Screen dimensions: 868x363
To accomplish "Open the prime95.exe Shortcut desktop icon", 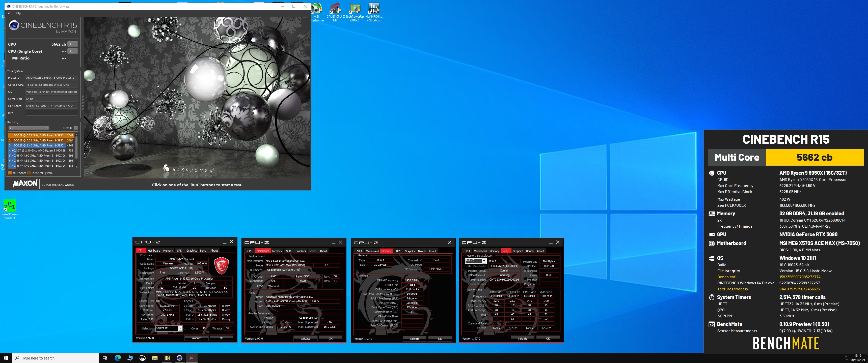I will click(9, 209).
